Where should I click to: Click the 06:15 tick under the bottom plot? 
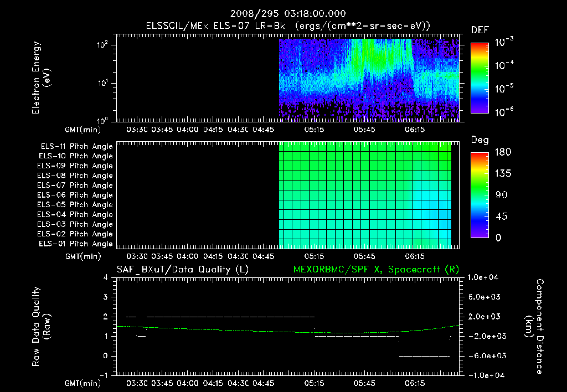(415, 383)
